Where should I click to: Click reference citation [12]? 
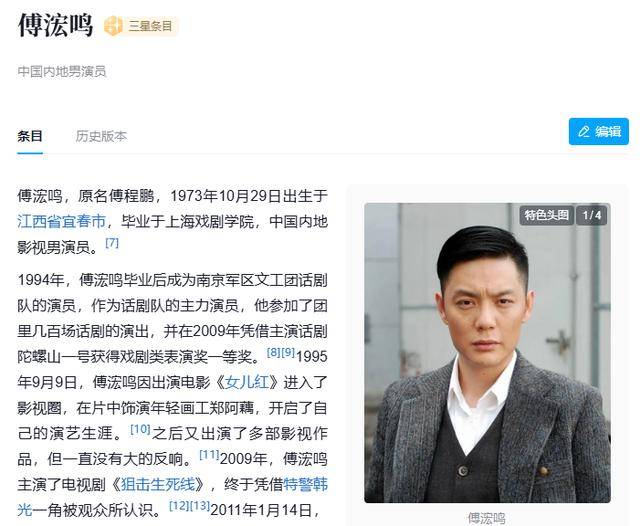179,506
